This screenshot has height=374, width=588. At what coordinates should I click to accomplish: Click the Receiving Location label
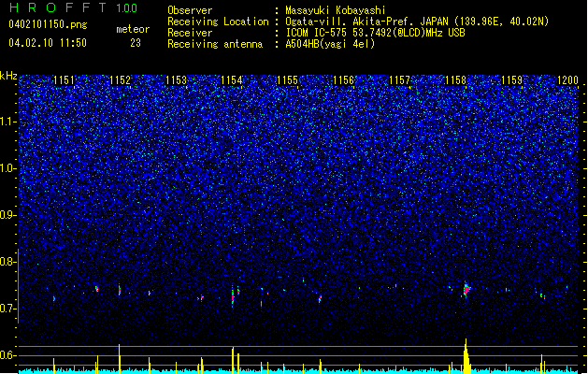pos(218,22)
